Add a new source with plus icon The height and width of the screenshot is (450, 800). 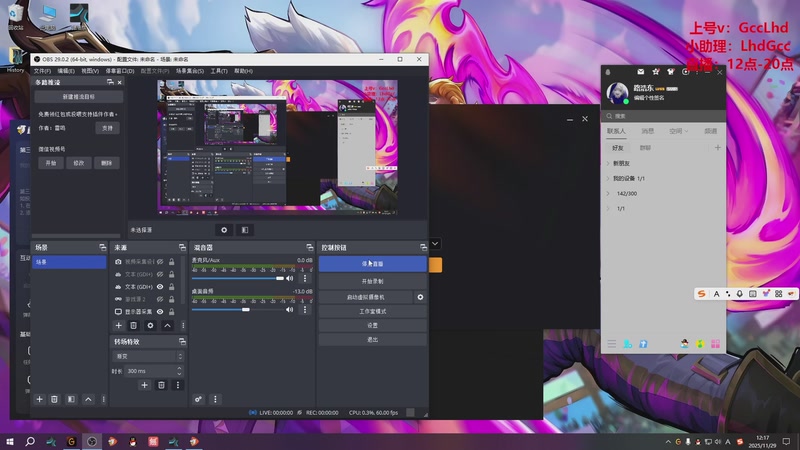pyautogui.click(x=118, y=326)
